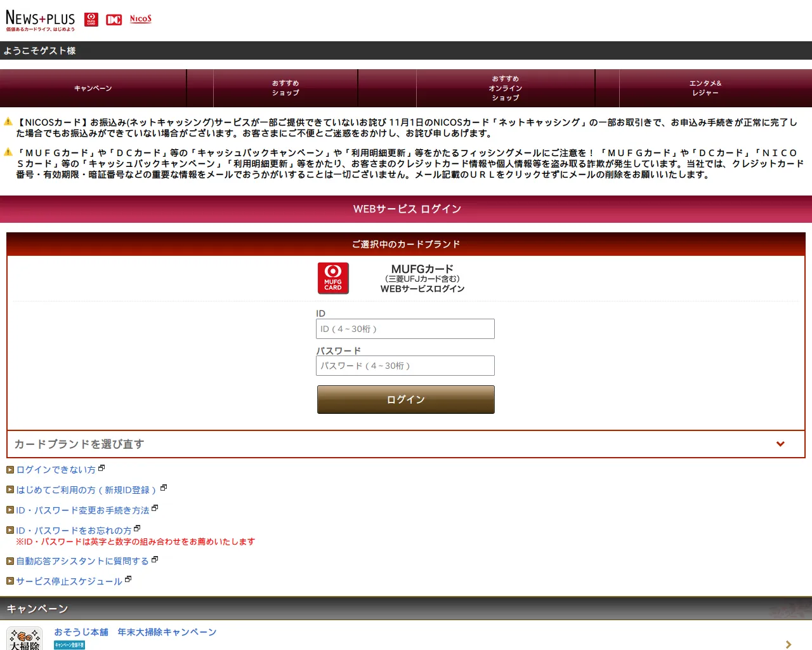The image size is (812, 650).
Task: Click the (三菱UFJカード含む) text
Action: click(x=422, y=279)
